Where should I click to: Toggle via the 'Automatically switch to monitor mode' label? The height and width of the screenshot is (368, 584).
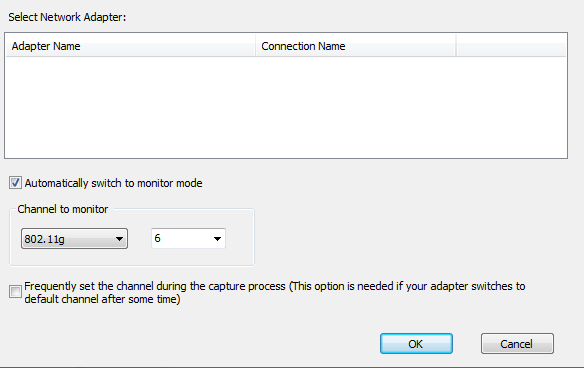(x=113, y=183)
